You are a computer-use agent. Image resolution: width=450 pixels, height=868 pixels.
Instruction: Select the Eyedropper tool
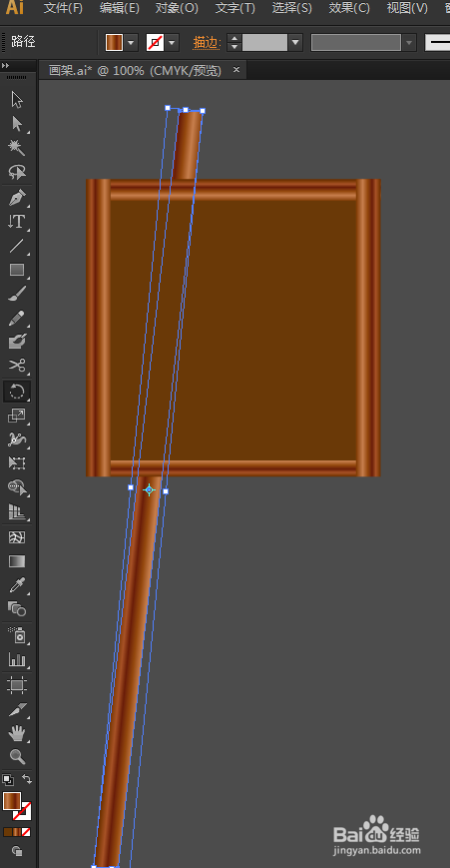17,585
